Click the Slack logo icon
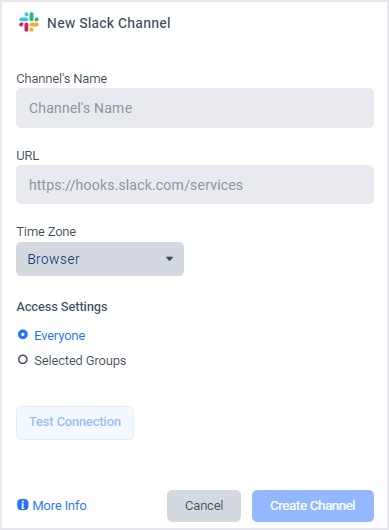Viewport: 389px width, 530px height. (x=29, y=22)
